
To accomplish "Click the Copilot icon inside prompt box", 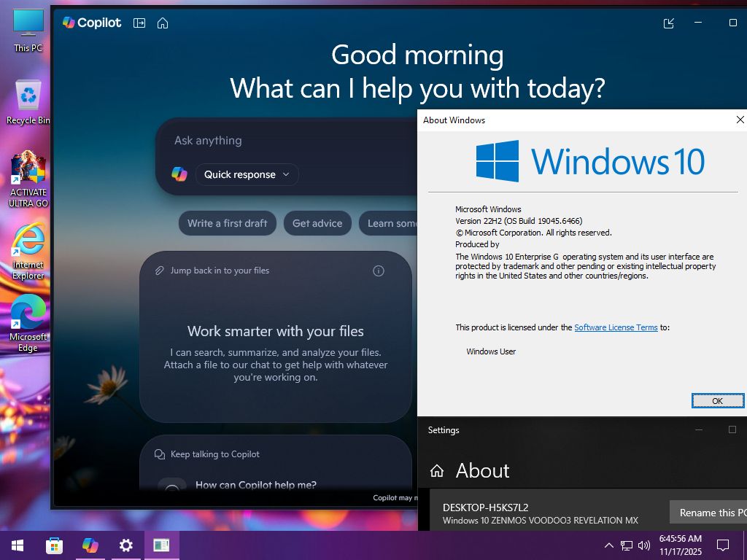I will [179, 174].
